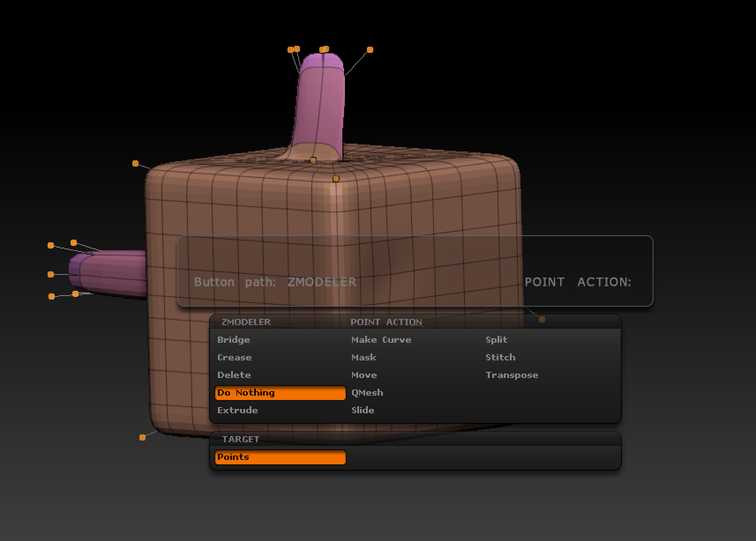
Task: Choose the Split point action
Action: click(497, 339)
